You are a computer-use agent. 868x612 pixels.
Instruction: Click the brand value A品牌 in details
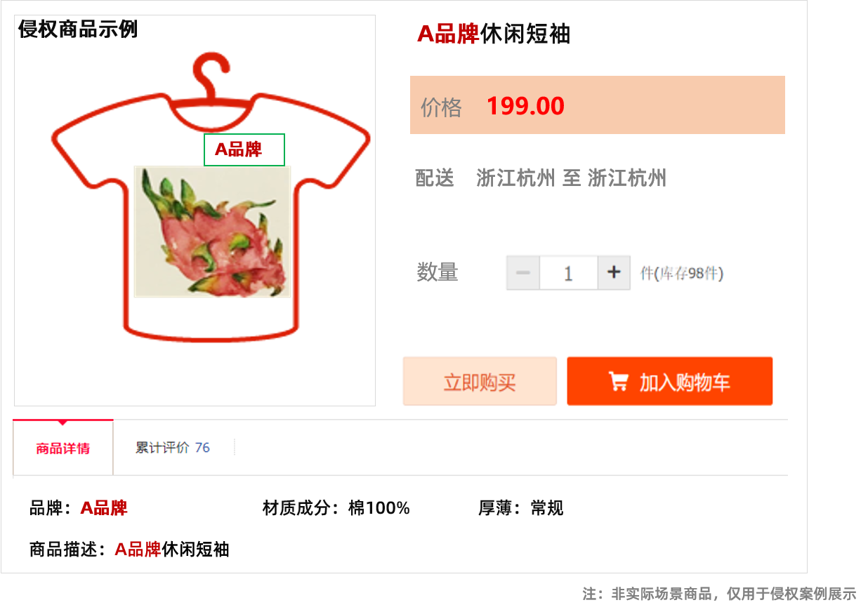104,508
